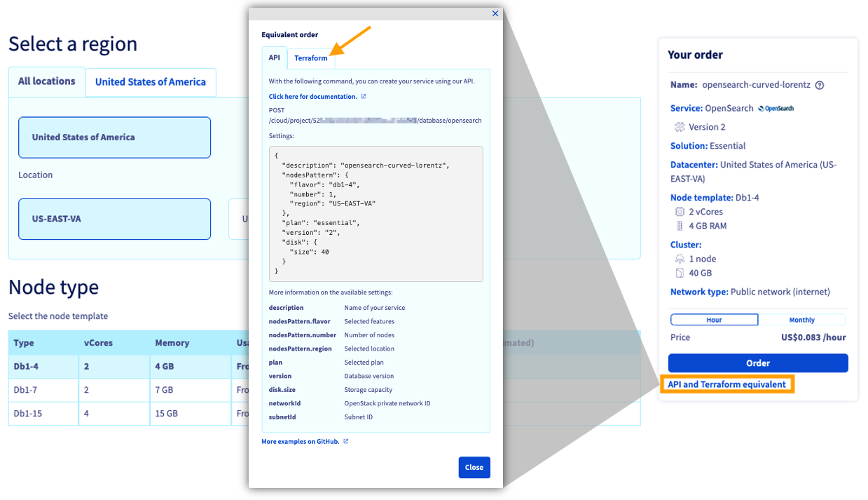Select the US-EAST-VA location
This screenshot has height=500, width=868.
(x=114, y=219)
